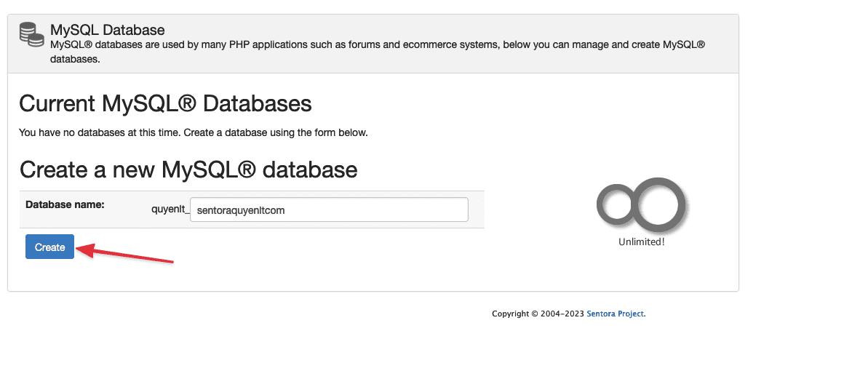This screenshot has height=387, width=868.
Task: Click the module description paragraph text
Action: pos(377,45)
